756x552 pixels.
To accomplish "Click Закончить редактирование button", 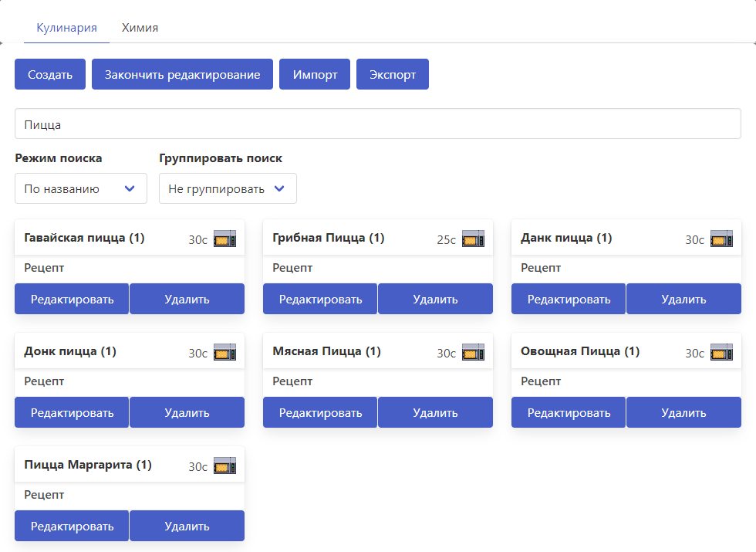I will click(182, 75).
